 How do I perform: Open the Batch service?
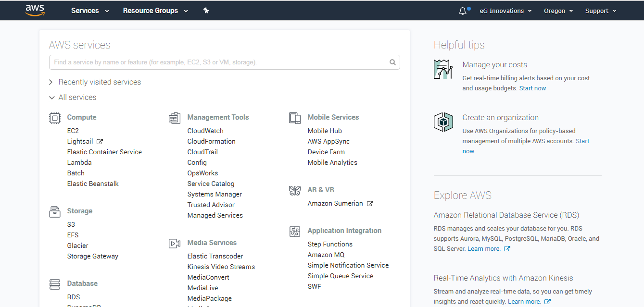click(76, 173)
